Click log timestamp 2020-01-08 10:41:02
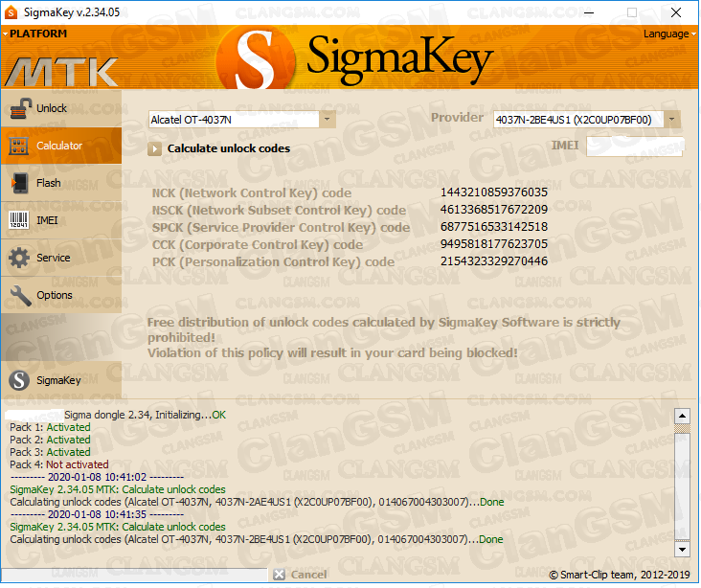This screenshot has width=701, height=588. click(x=97, y=477)
